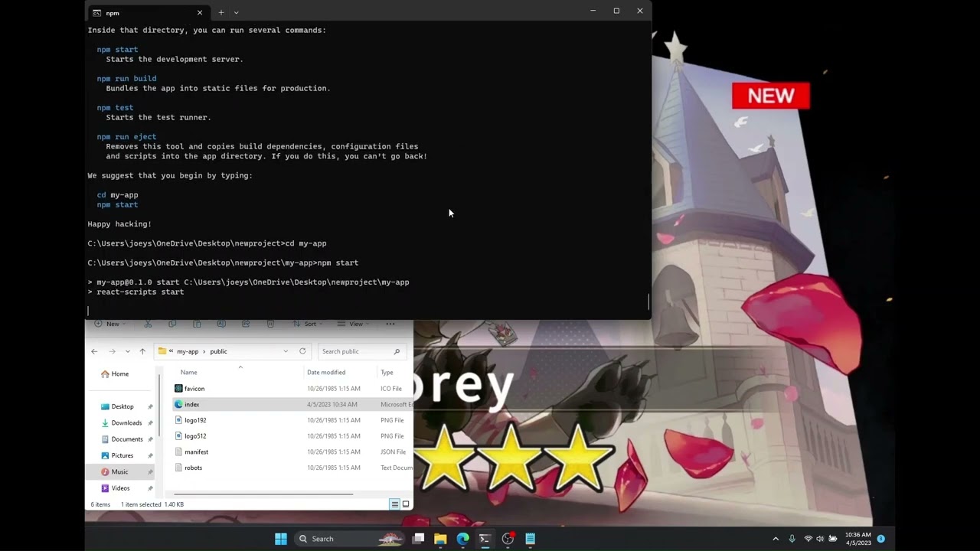
Task: Expand address bar history dropdown
Action: pos(286,351)
